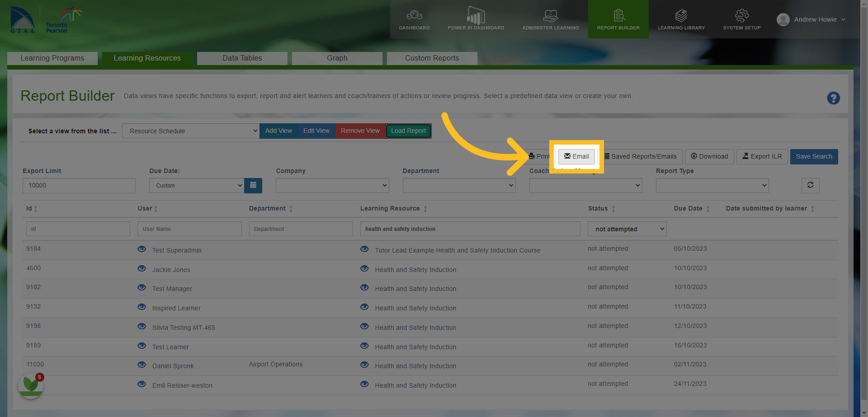868x417 pixels.
Task: Switch to Graph tab
Action: pos(337,58)
